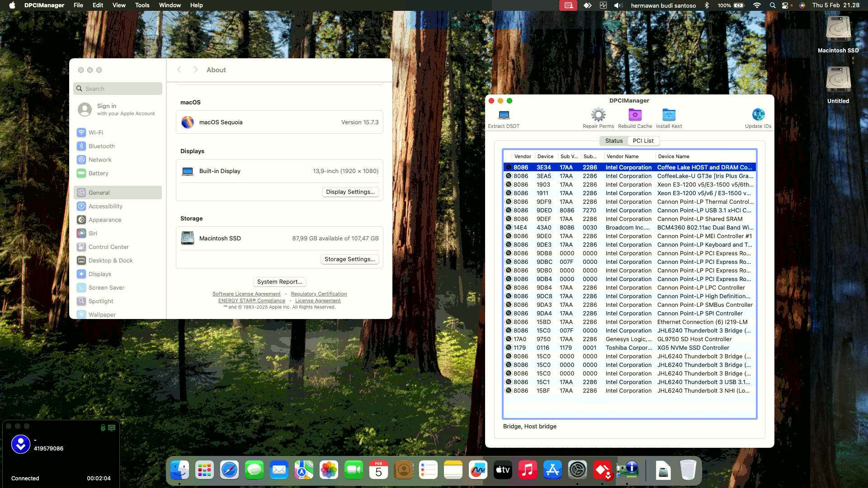Open Trash in the Dock
Viewport: 868px width, 488px height.
(x=688, y=470)
